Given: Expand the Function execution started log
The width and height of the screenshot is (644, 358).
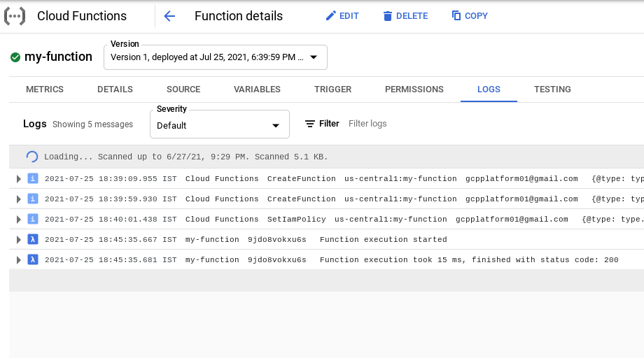Looking at the screenshot, I should coord(19,240).
